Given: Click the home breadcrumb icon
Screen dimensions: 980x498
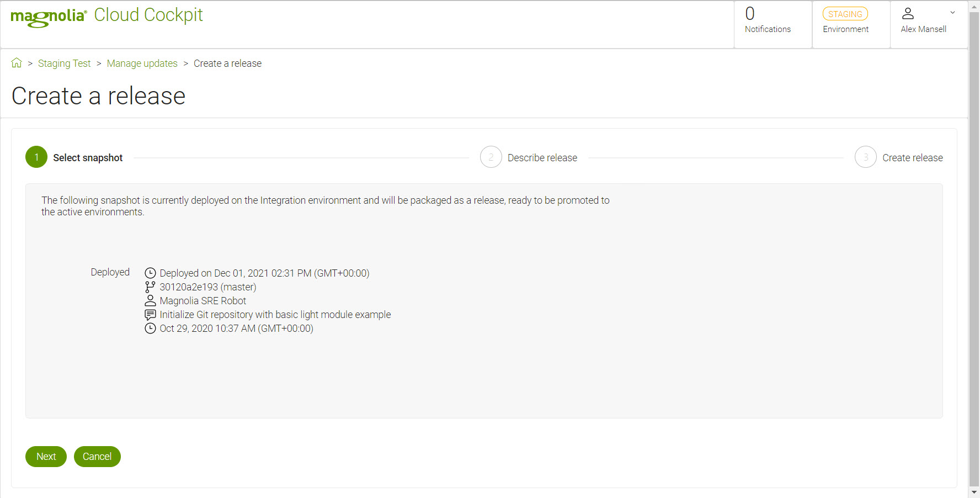Looking at the screenshot, I should point(17,63).
